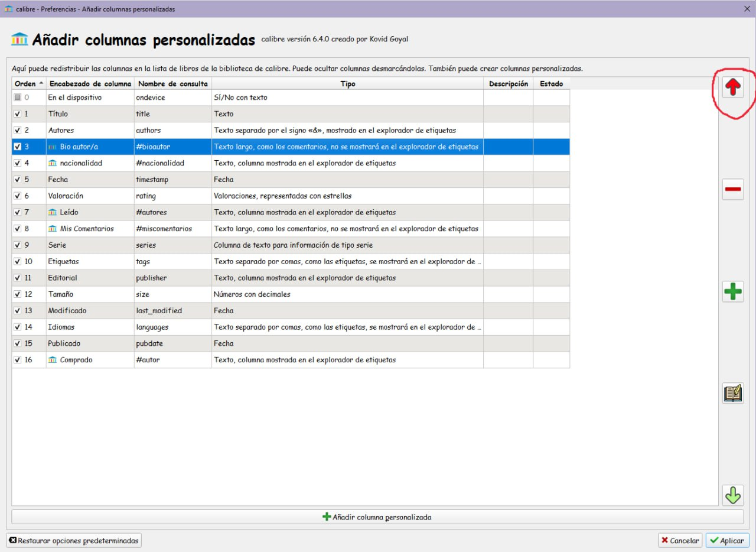Viewport: 756px width, 552px height.
Task: Click the Serie column heading cell
Action: pos(90,245)
